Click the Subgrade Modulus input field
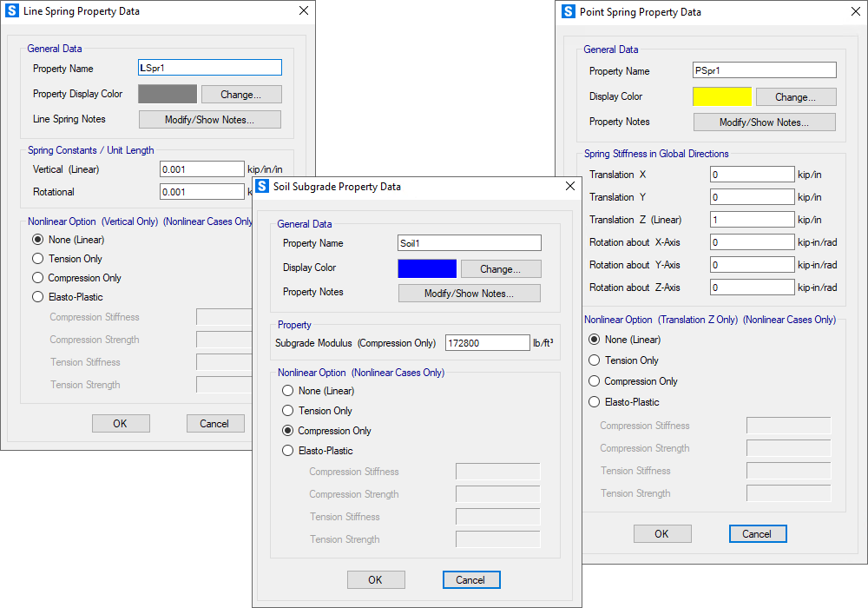868x608 pixels. [487, 343]
